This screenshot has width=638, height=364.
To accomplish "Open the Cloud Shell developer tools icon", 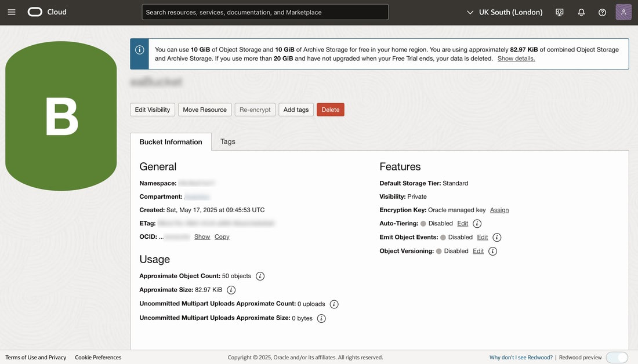I will [560, 12].
